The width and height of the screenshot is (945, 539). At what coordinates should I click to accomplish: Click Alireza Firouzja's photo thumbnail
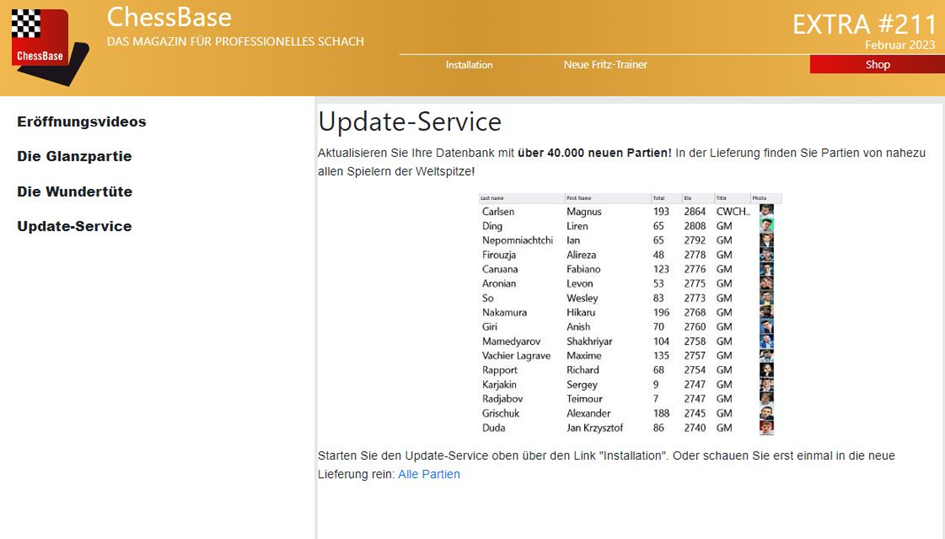point(766,255)
